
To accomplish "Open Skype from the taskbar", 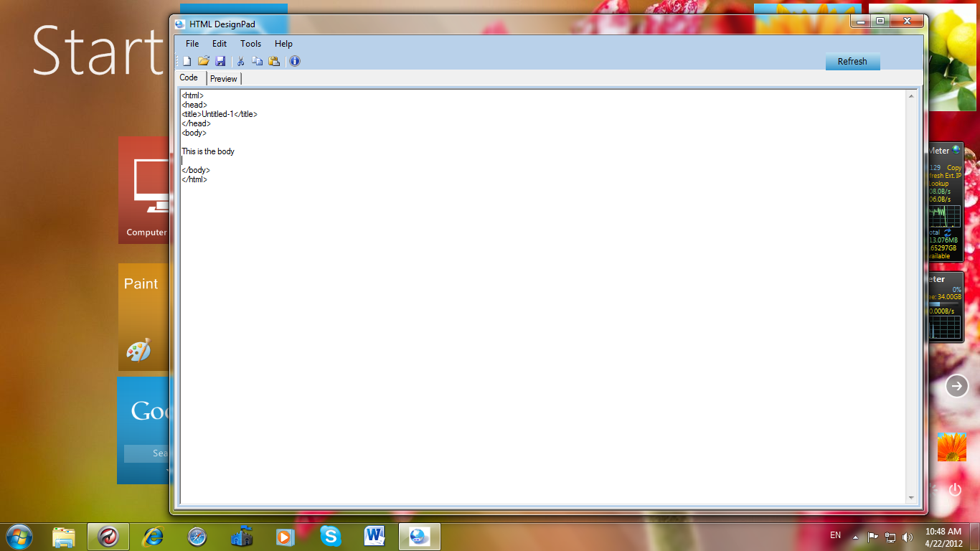I will click(x=330, y=536).
